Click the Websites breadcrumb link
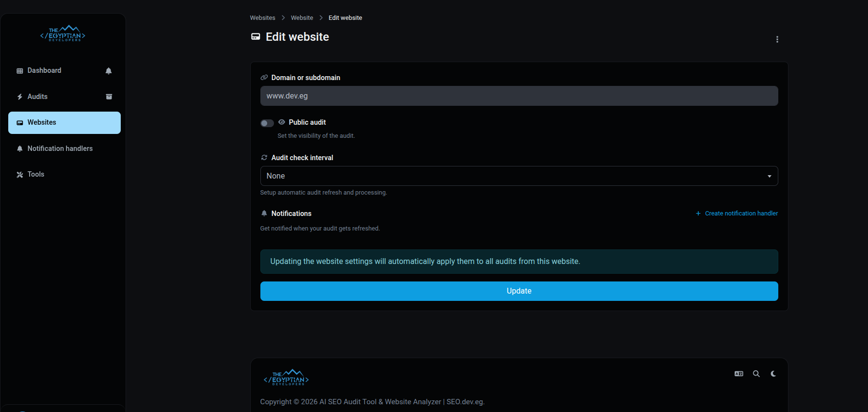 point(262,18)
